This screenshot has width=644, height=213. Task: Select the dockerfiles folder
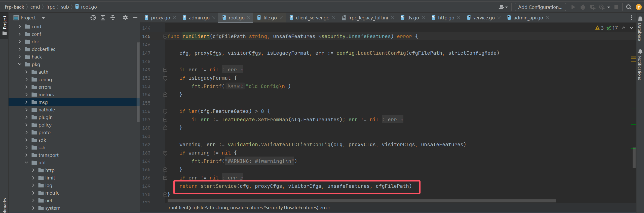pos(43,49)
